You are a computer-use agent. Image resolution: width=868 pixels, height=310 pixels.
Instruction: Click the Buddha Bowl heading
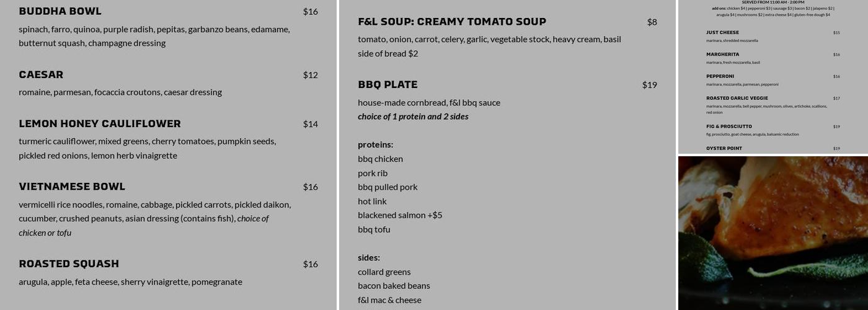click(60, 11)
